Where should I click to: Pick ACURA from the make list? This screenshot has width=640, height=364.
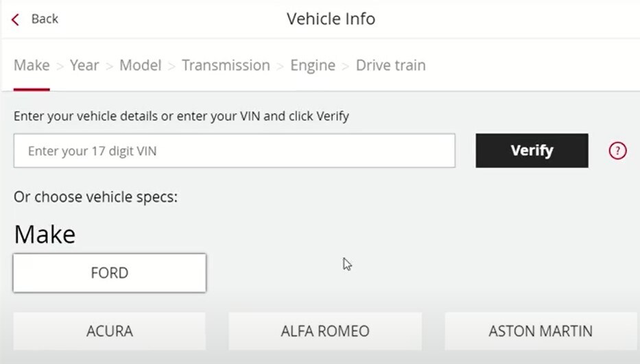coord(109,331)
